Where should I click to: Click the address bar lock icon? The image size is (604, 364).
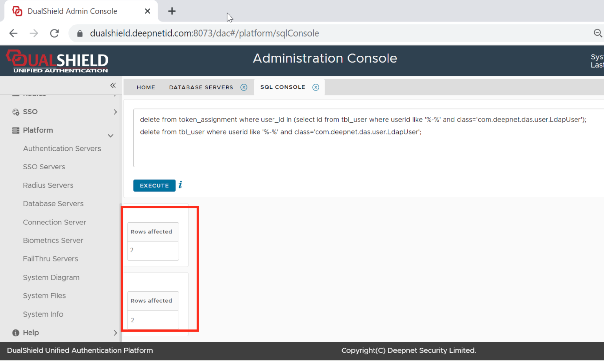click(x=80, y=33)
